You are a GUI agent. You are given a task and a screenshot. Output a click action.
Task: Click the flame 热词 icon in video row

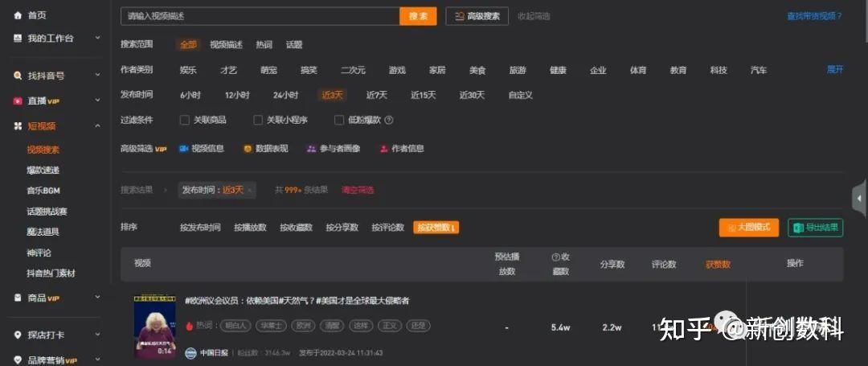coord(189,326)
